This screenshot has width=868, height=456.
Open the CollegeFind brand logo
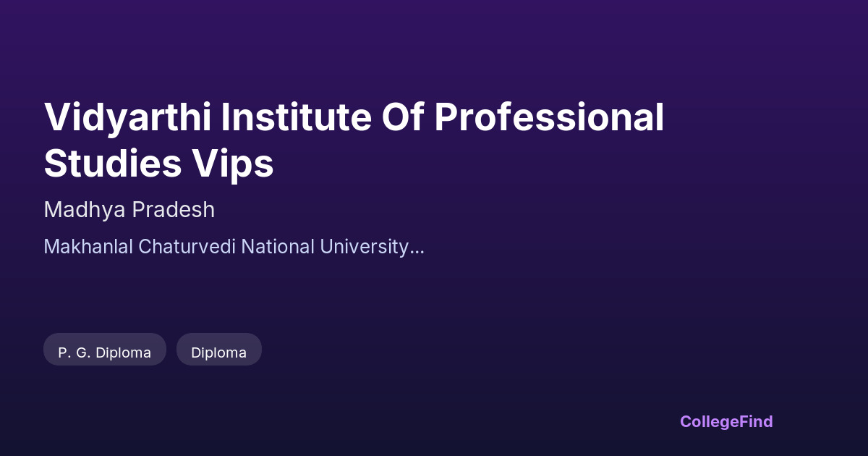(x=726, y=421)
